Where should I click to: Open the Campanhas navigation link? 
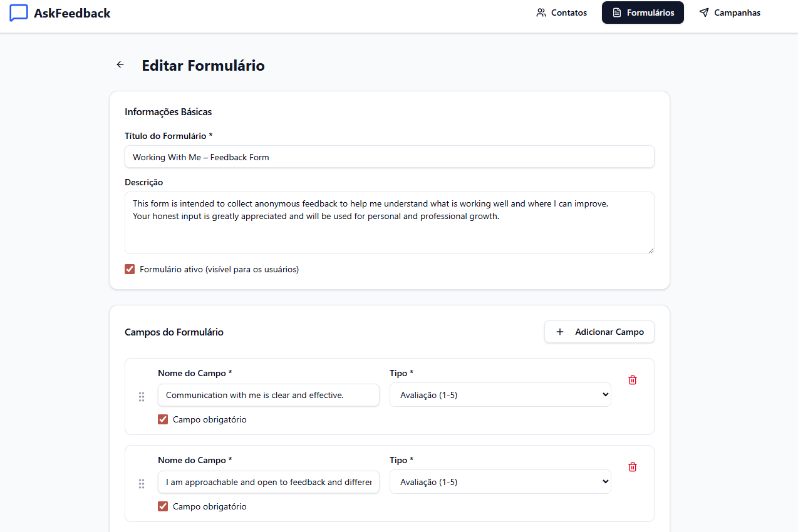click(730, 13)
